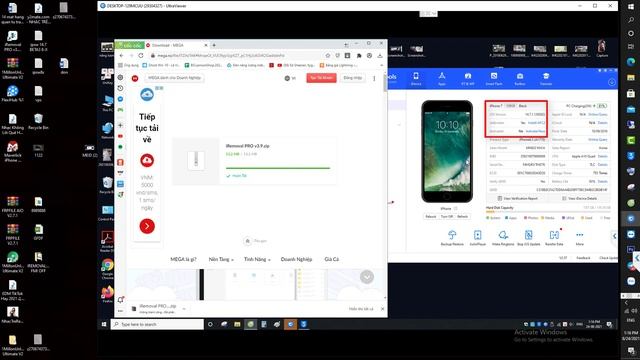Open the MEGA three-dot menu
Viewport: 640px width, 360px height.
click(374, 78)
